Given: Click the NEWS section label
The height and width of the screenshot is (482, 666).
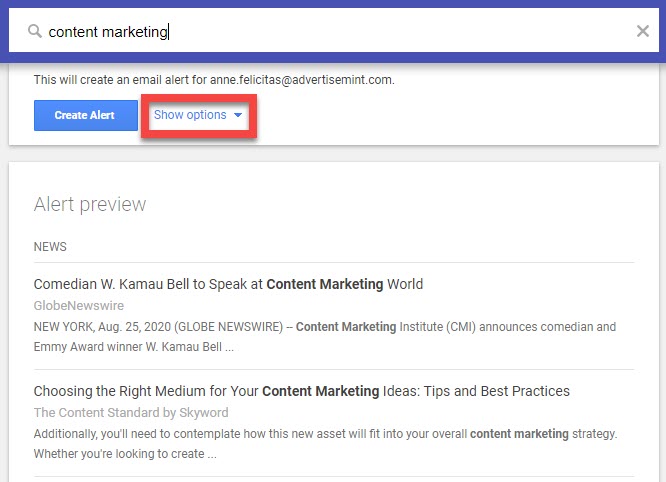Looking at the screenshot, I should (x=50, y=247).
